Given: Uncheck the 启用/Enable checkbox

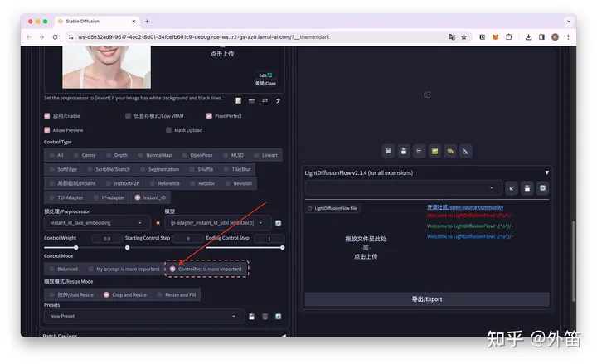Looking at the screenshot, I should point(46,116).
